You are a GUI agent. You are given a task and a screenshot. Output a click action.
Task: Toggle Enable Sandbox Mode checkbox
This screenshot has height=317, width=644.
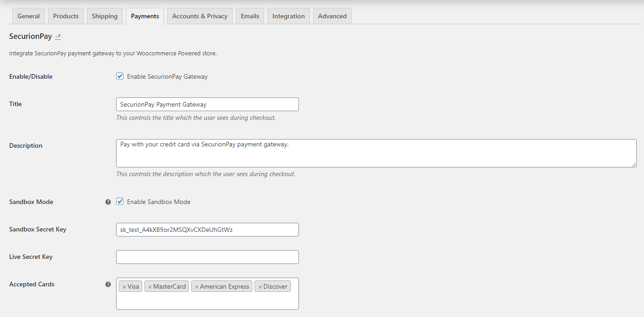[x=120, y=201]
